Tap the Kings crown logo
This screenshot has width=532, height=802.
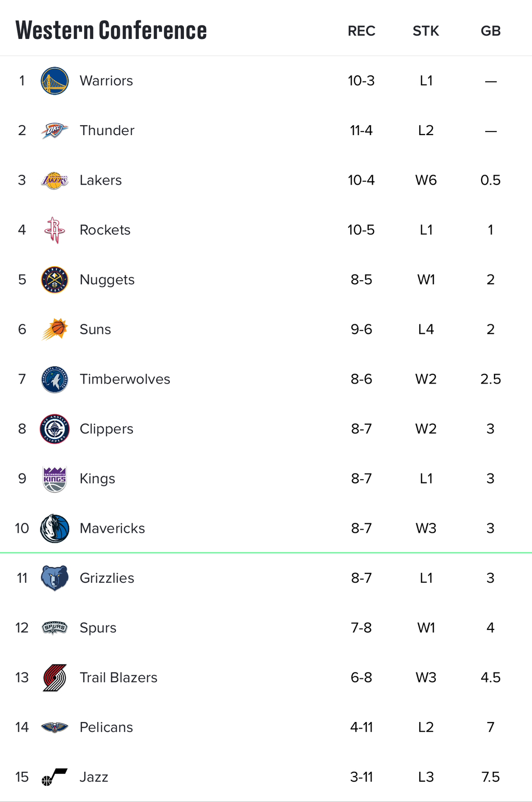tap(55, 479)
